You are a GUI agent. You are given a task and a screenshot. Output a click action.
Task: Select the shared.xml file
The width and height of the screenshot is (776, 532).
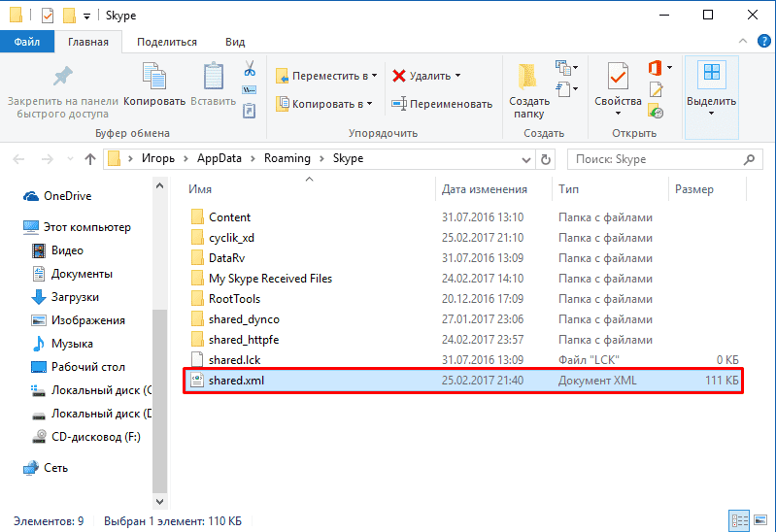(463, 381)
